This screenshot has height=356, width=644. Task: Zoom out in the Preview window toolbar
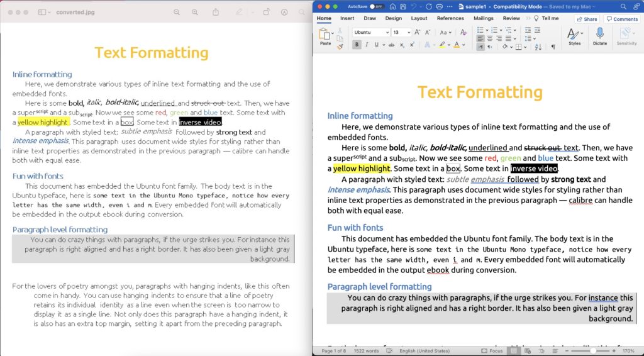coord(177,13)
